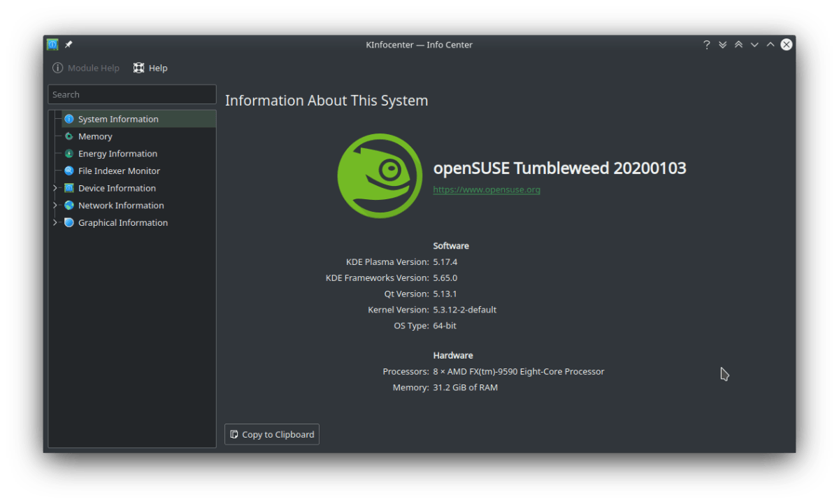Click the double-down chevron titlebar icon

(723, 45)
